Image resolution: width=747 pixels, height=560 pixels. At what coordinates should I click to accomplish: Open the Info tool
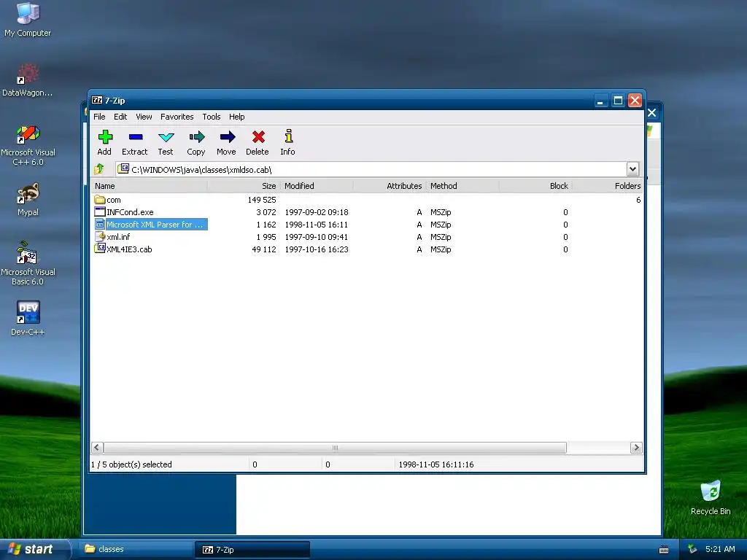coord(288,136)
